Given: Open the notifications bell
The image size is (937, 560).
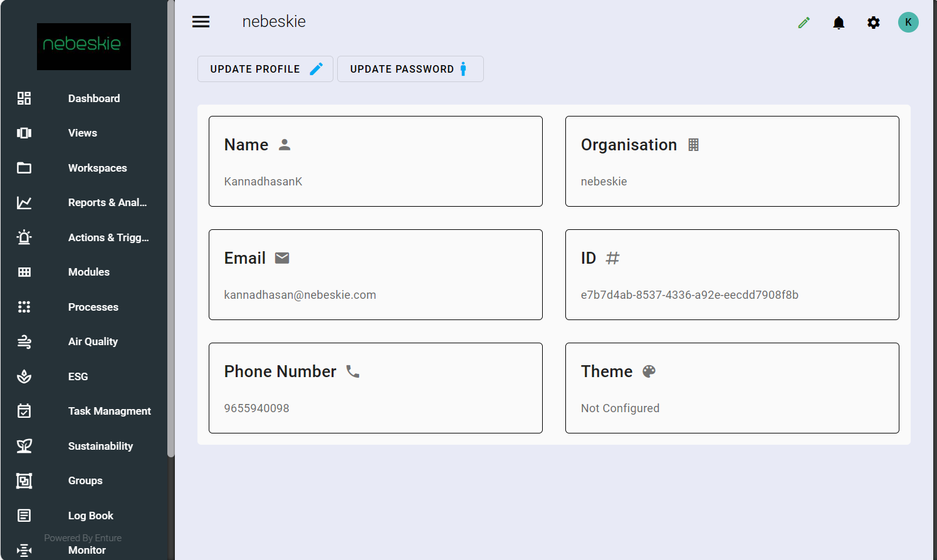Looking at the screenshot, I should click(839, 23).
